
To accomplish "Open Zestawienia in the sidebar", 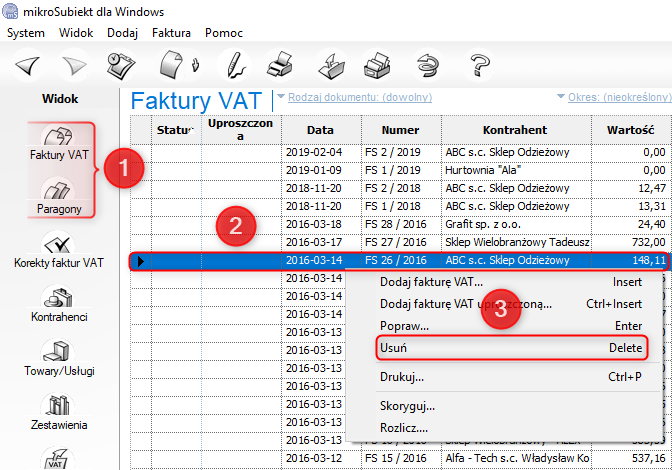I will [x=59, y=412].
